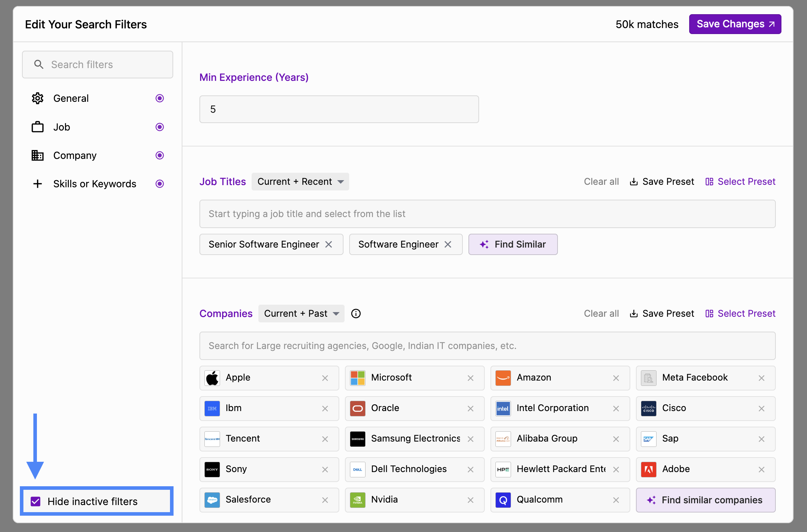Image resolution: width=807 pixels, height=532 pixels.
Task: Focus the Min Experience years field
Action: click(339, 109)
